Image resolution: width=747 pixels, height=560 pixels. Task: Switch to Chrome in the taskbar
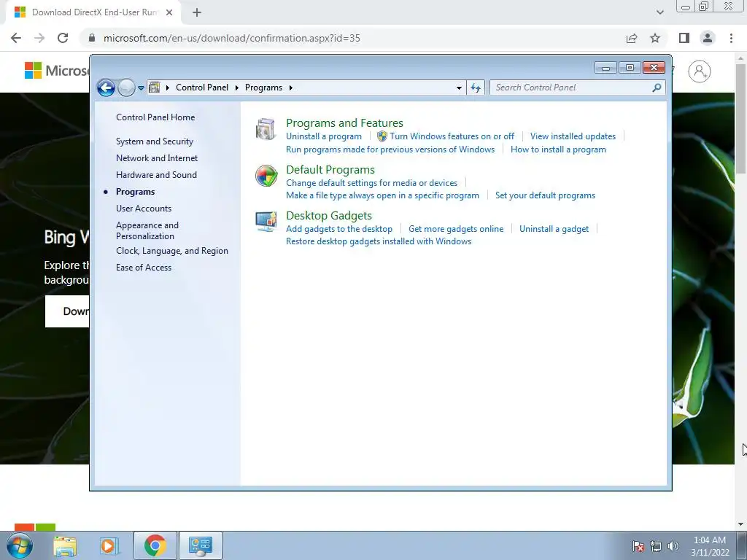pyautogui.click(x=155, y=545)
